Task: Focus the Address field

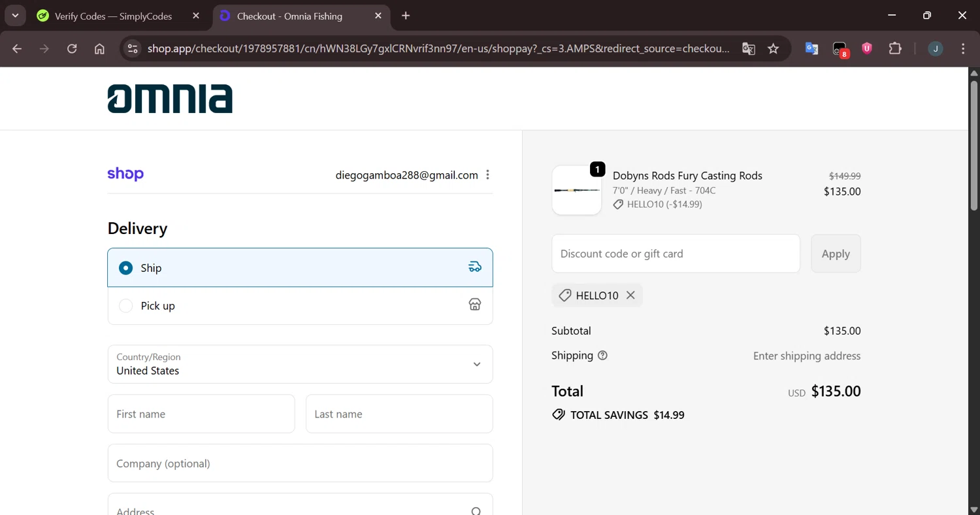Action: [x=300, y=505]
